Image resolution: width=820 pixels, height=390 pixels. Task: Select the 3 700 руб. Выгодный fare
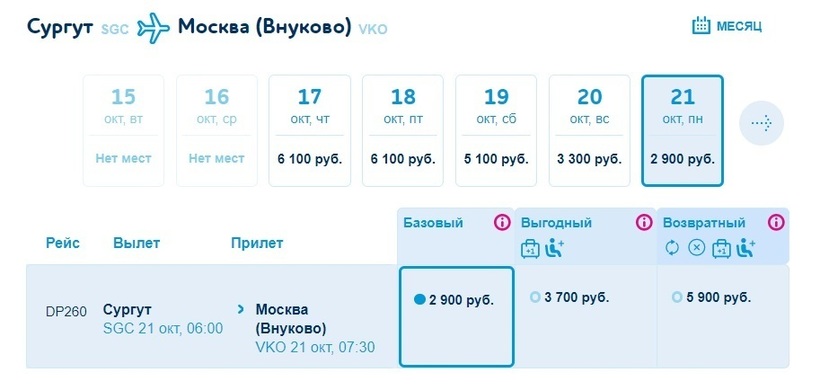pyautogui.click(x=586, y=317)
